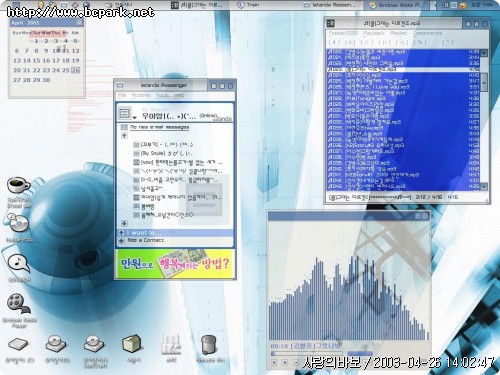The width and height of the screenshot is (500, 375).
Task: Click the 'No new e-mail messages' link
Action: click(159, 127)
